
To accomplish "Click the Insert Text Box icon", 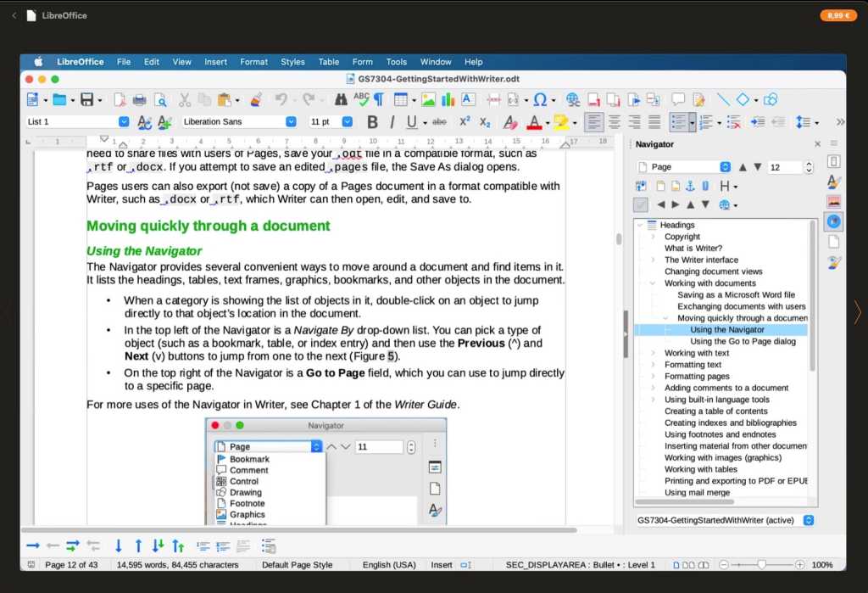I will coord(468,100).
